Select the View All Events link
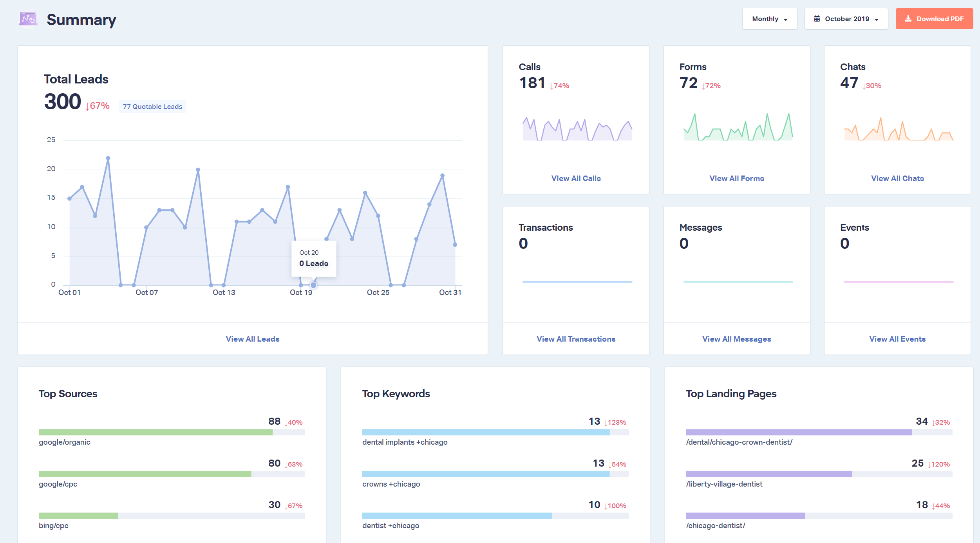This screenshot has height=543, width=980. click(897, 339)
